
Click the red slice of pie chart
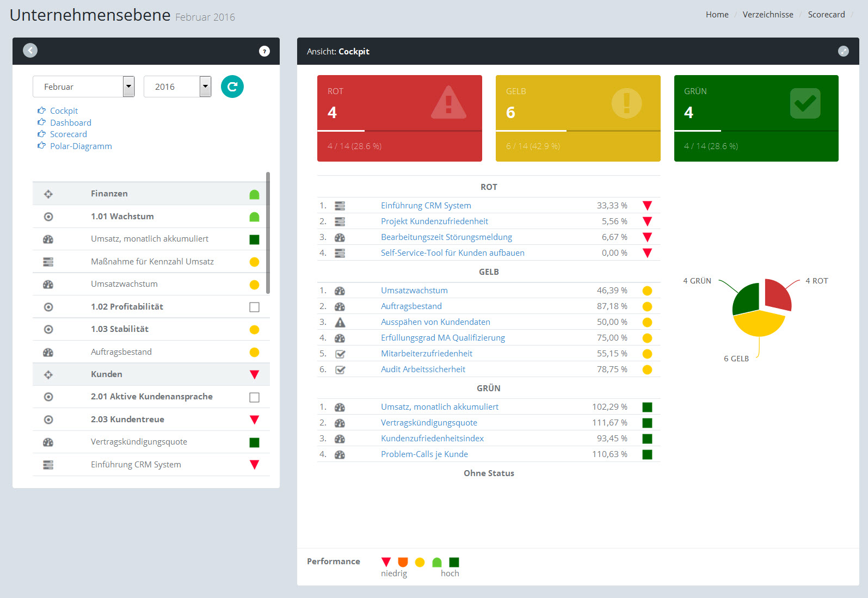coord(776,294)
